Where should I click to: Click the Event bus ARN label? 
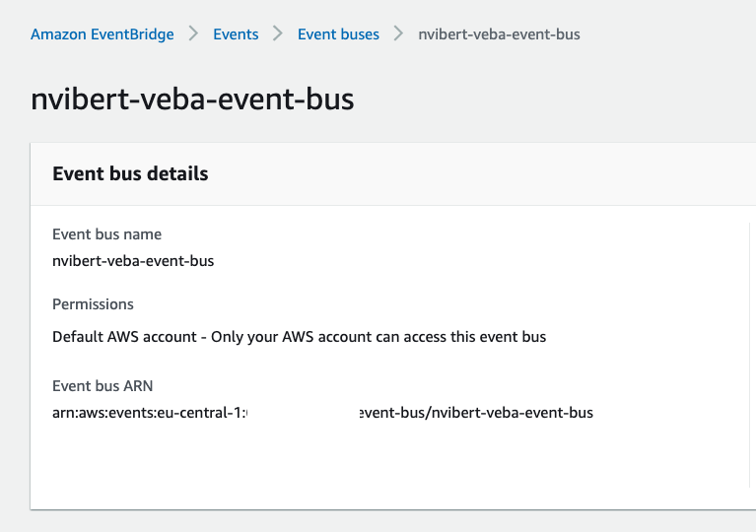coord(103,385)
